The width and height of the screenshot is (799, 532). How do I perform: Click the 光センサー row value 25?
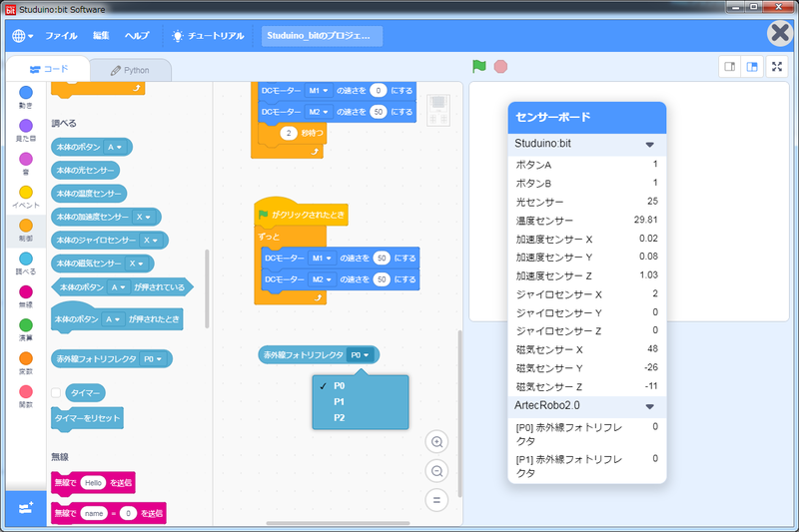[652, 201]
